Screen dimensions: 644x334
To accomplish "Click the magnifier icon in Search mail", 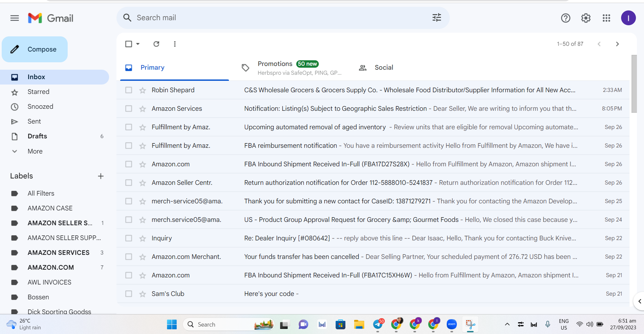I will click(127, 18).
